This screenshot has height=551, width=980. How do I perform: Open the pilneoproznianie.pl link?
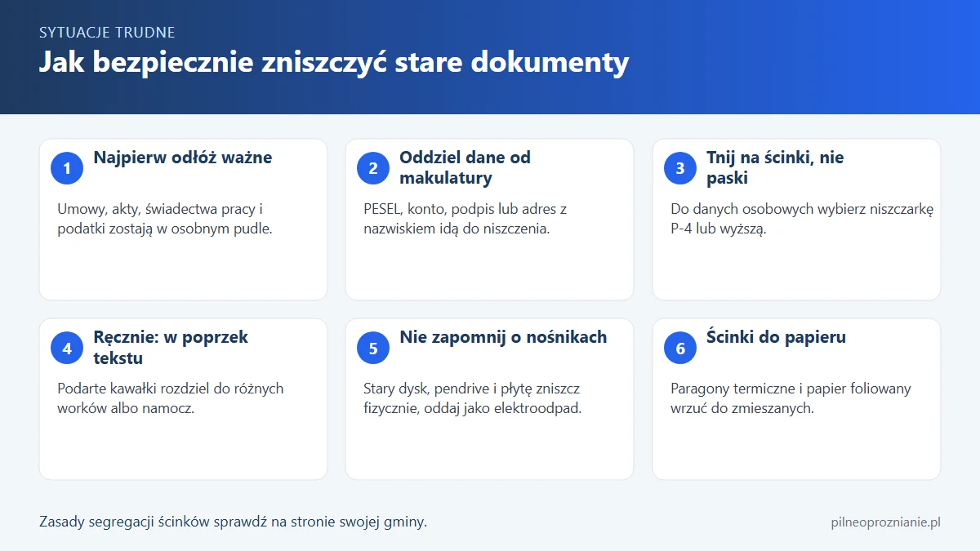(884, 522)
